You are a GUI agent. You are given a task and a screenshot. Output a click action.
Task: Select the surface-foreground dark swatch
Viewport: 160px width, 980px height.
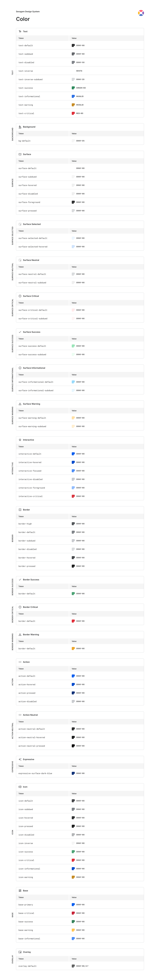pos(73,202)
